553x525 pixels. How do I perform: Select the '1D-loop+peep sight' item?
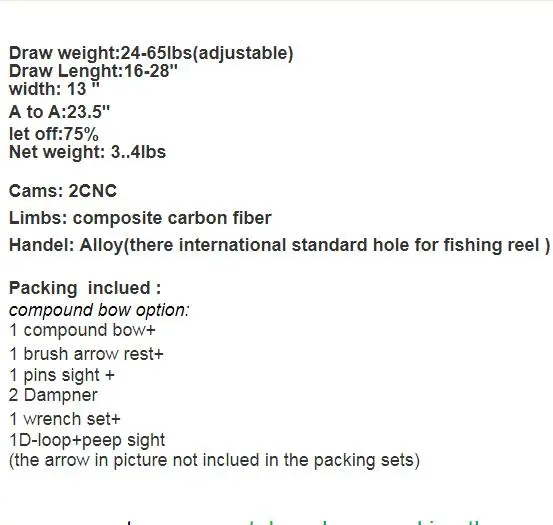point(87,440)
